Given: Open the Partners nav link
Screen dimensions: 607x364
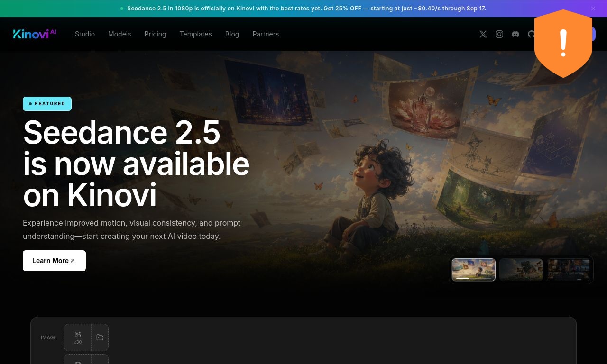Looking at the screenshot, I should point(266,34).
